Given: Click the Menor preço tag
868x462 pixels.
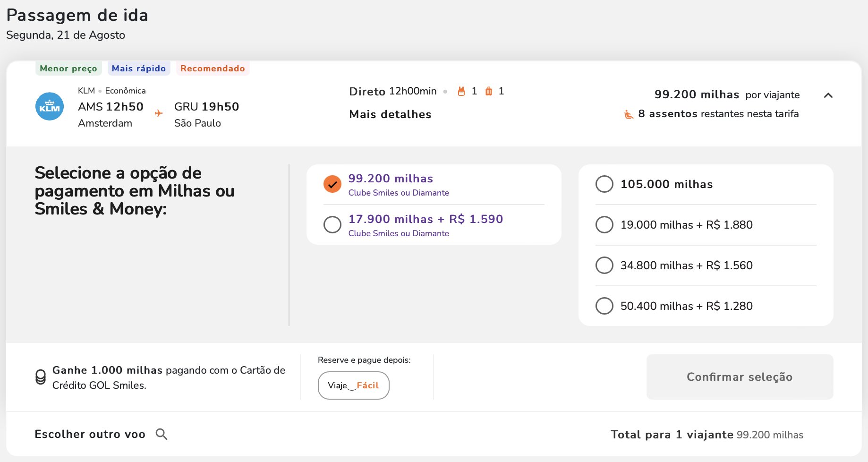Looking at the screenshot, I should point(68,68).
